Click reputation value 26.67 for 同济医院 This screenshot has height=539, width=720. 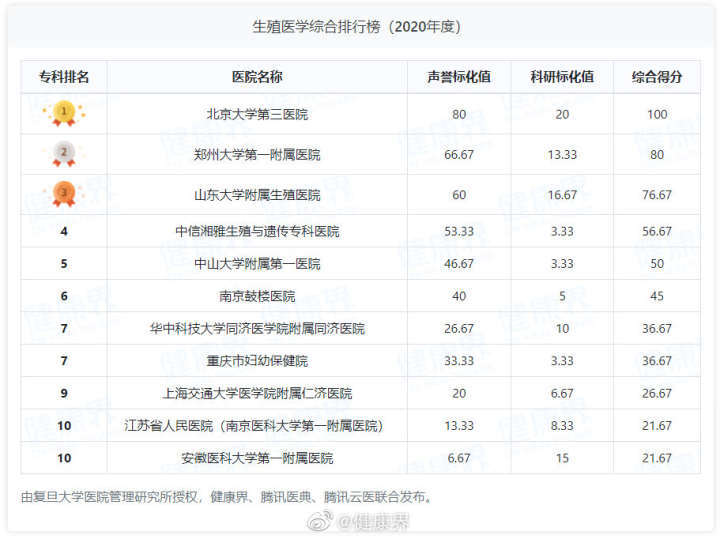(x=459, y=329)
